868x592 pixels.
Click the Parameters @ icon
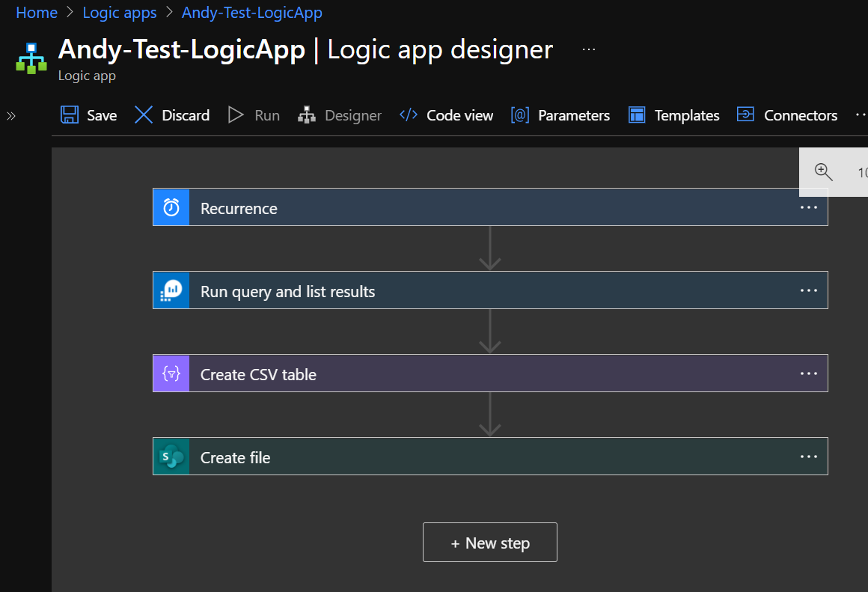[x=520, y=115]
